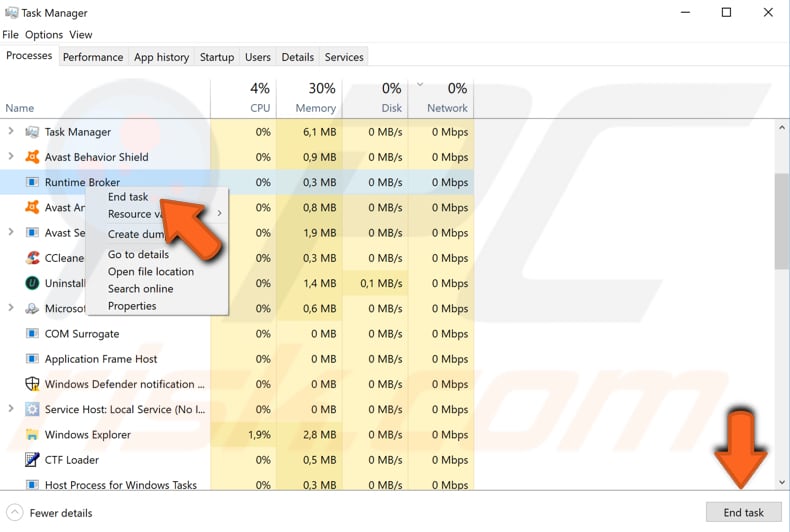
Task: Choose Go to details in context menu
Action: click(138, 254)
